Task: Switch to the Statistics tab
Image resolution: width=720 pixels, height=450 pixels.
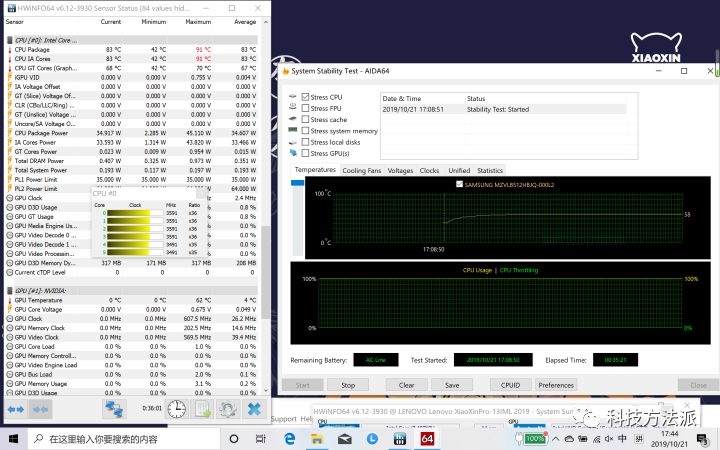Action: (490, 170)
